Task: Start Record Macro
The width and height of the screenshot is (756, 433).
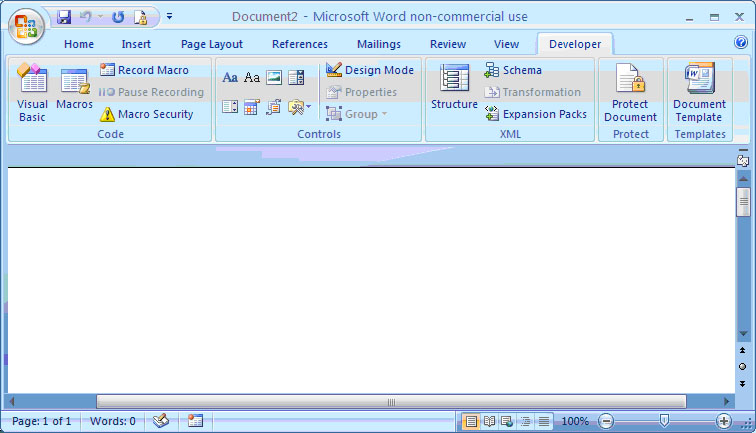Action: coord(144,70)
